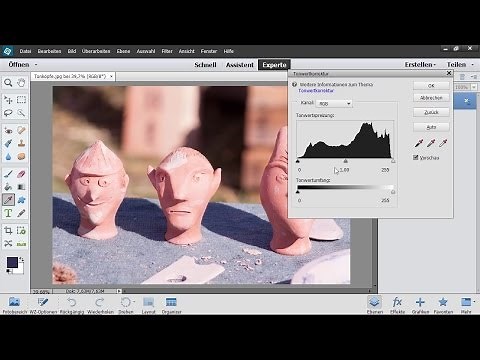Select the Quick Selection tool
This screenshot has width=480, height=360.
point(21,113)
